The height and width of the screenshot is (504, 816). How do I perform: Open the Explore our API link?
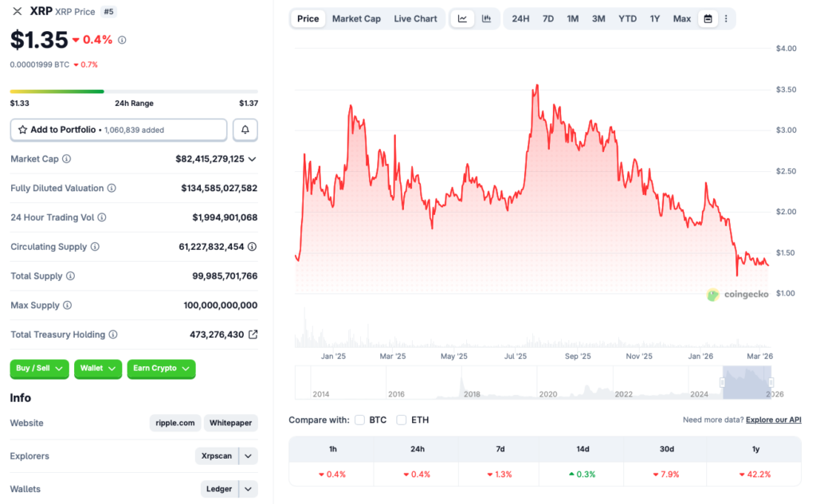pos(773,420)
